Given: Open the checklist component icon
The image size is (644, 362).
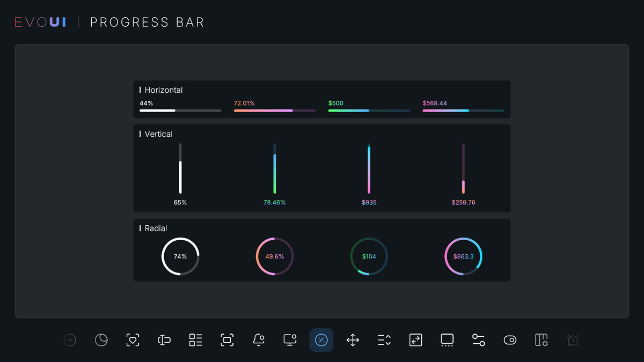Looking at the screenshot, I should click(195, 340).
